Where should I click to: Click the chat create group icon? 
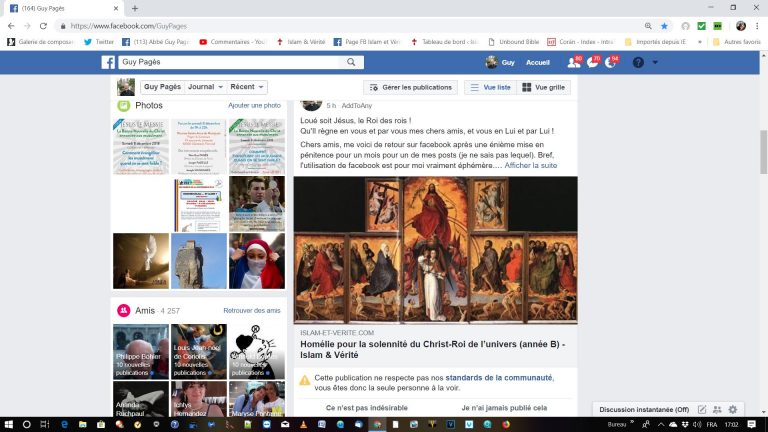pyautogui.click(x=717, y=409)
